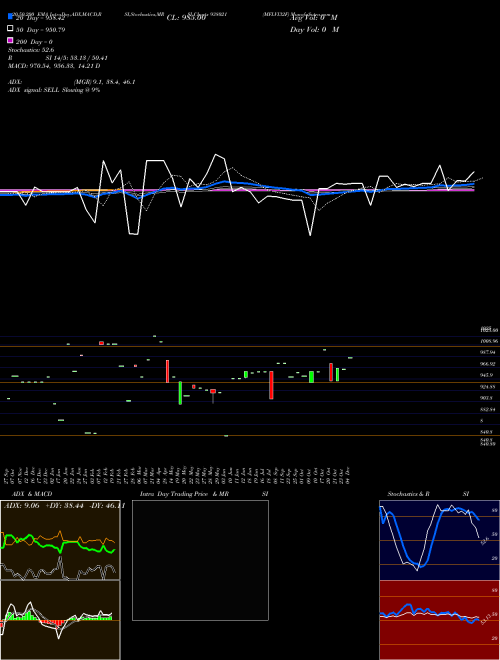Click the ADX (MGR) values line

click(72, 82)
